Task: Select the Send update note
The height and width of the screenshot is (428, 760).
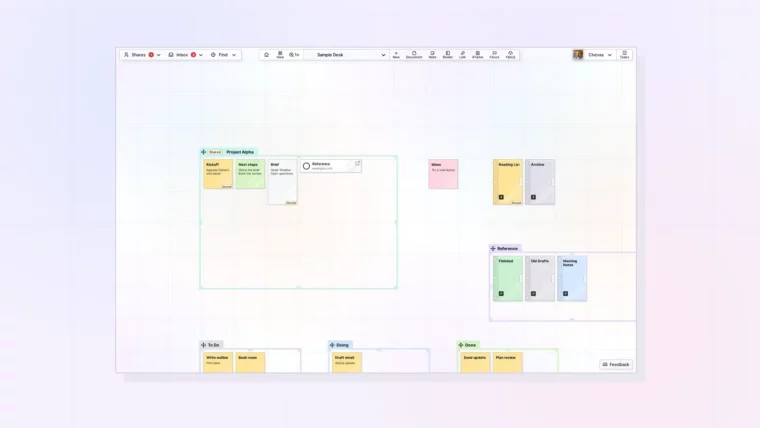Action: pos(475,363)
